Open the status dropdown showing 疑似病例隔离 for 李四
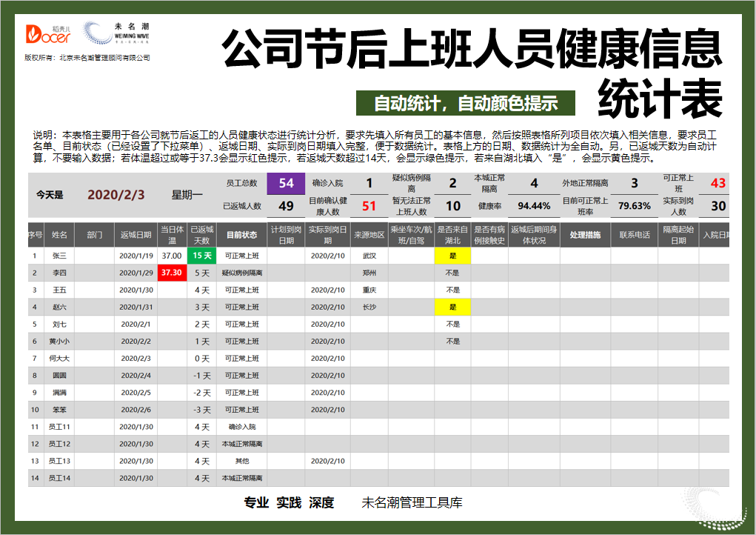This screenshot has width=756, height=535. coord(242,272)
